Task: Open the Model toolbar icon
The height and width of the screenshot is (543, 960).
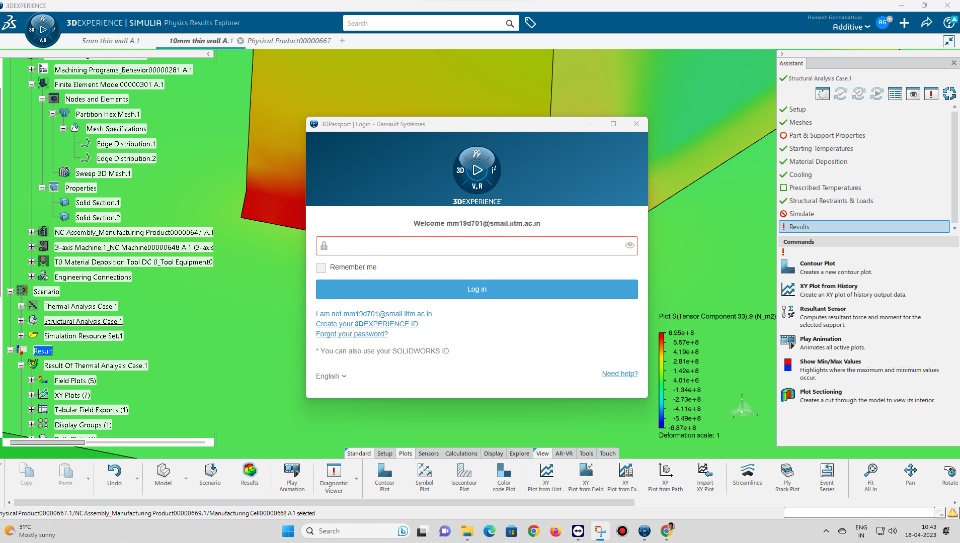Action: point(163,470)
